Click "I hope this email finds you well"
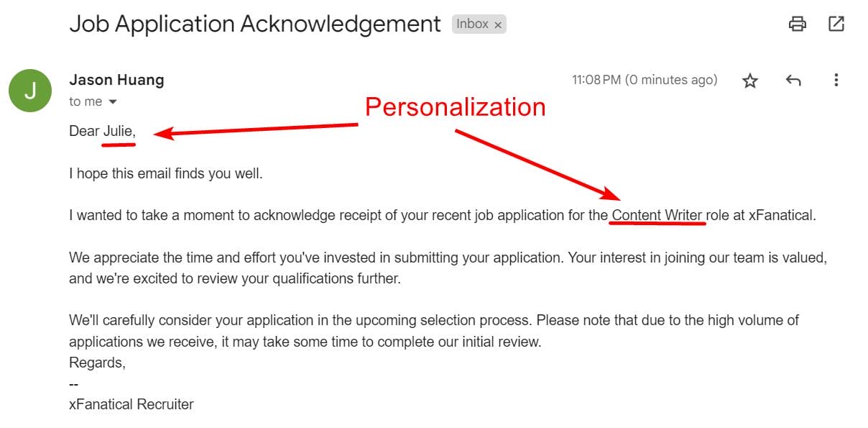This screenshot has width=868, height=428. click(x=166, y=173)
